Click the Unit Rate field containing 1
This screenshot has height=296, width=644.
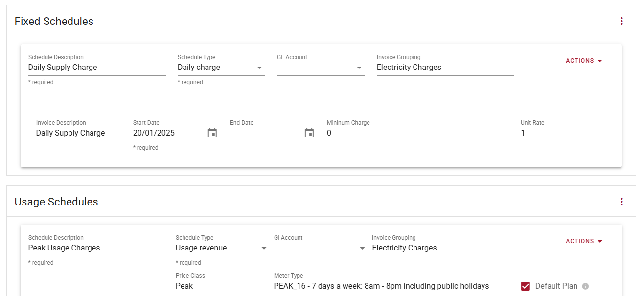[538, 133]
